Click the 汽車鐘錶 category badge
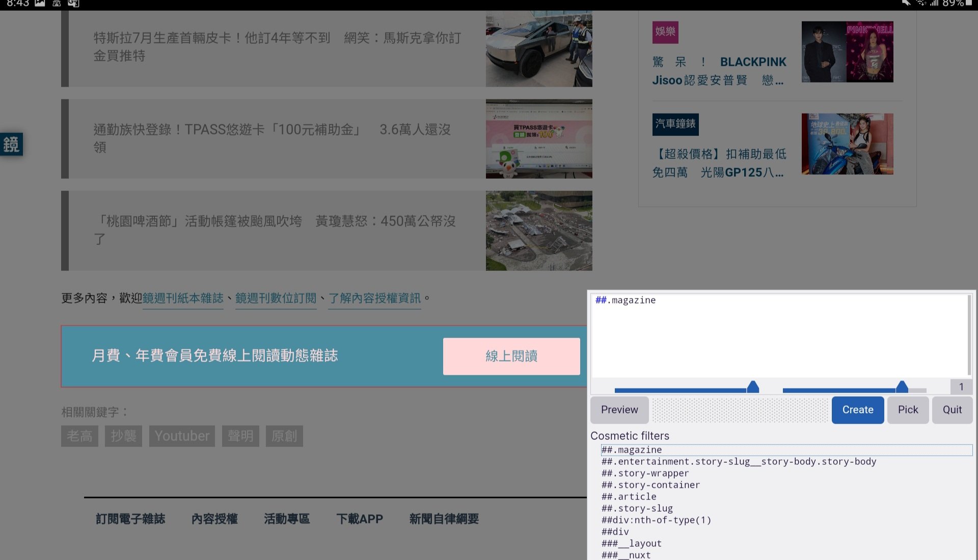The height and width of the screenshot is (560, 978). 675,124
